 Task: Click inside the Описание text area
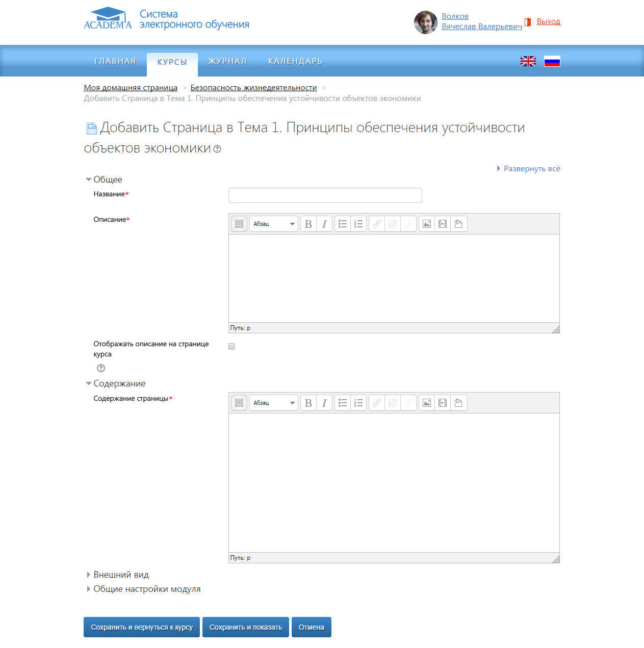coord(394,278)
